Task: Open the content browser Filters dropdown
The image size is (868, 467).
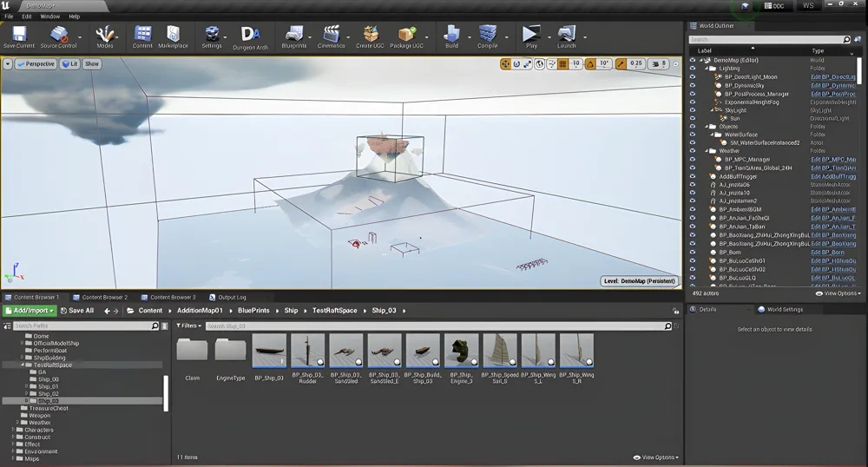Action: click(188, 326)
